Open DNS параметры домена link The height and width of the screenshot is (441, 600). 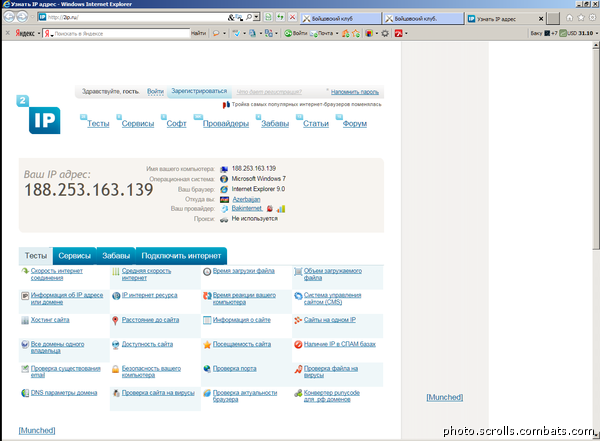[64, 393]
